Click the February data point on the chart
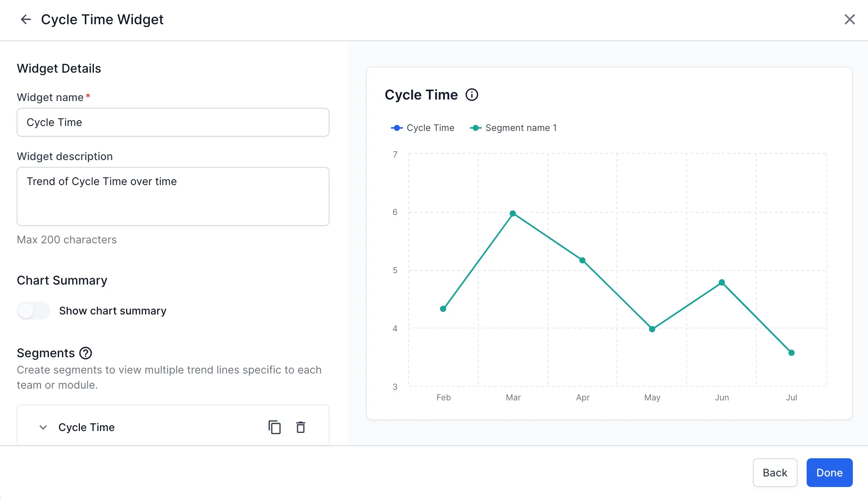 click(443, 309)
